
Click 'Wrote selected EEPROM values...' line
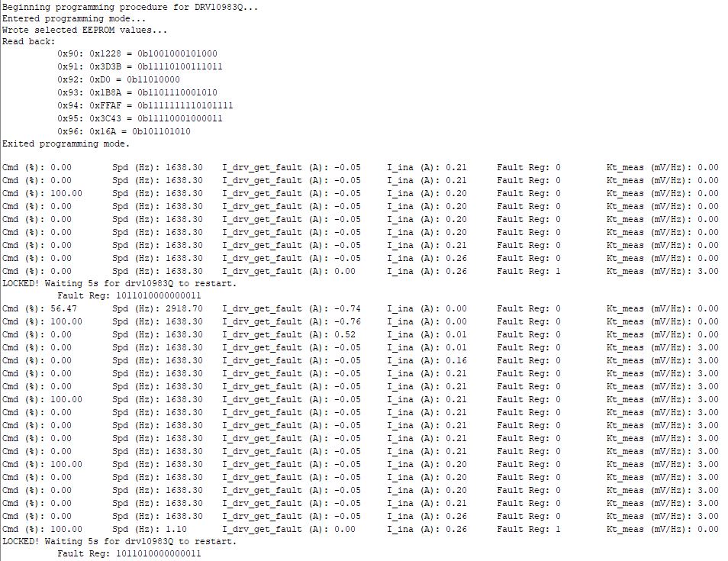pyautogui.click(x=85, y=30)
